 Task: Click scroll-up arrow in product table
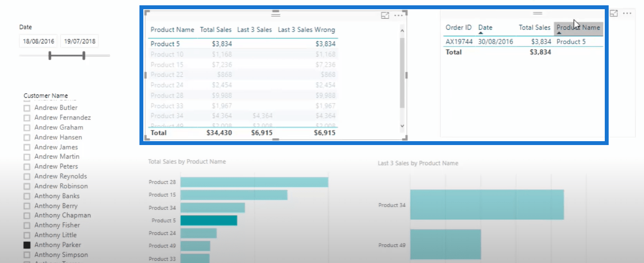402,31
